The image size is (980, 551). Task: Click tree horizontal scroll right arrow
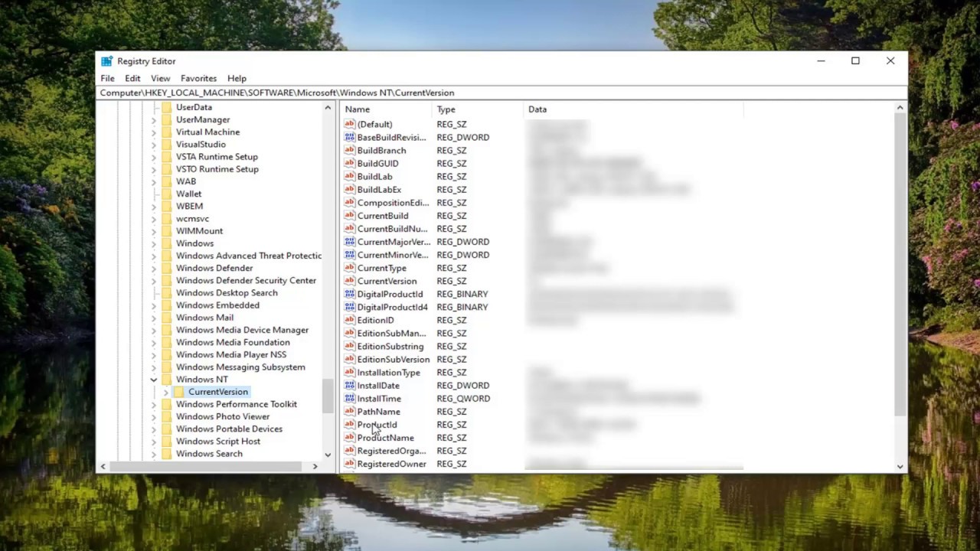coord(315,466)
